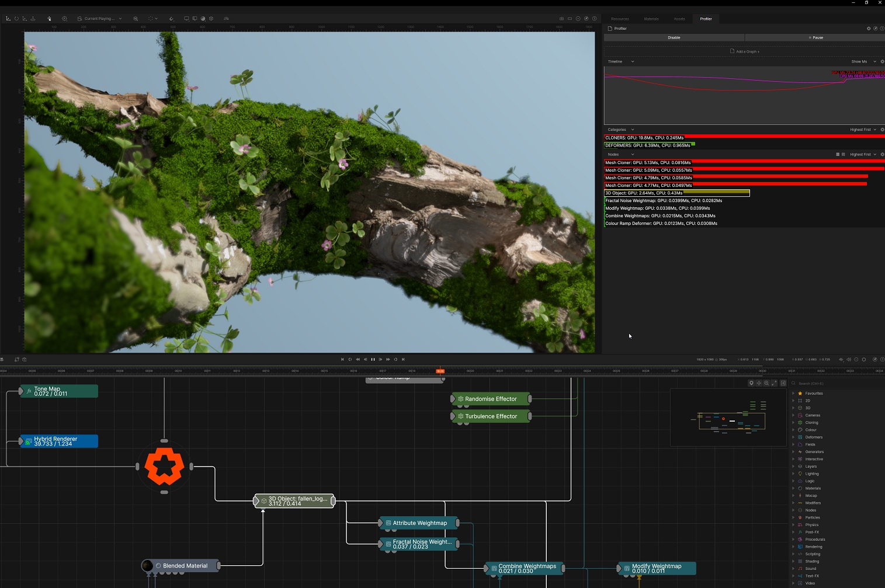
Task: Pause timeline playback
Action: coord(373,360)
